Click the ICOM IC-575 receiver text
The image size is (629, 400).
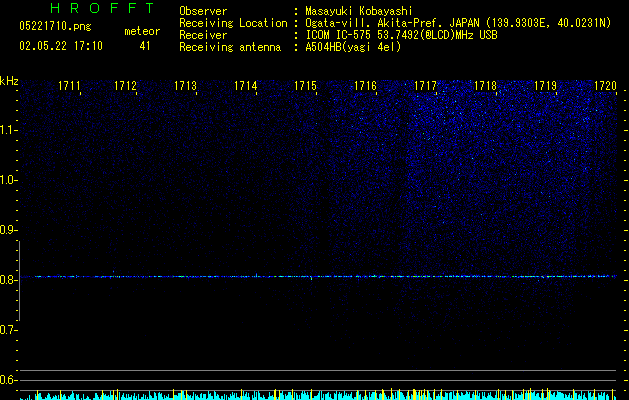401,35
